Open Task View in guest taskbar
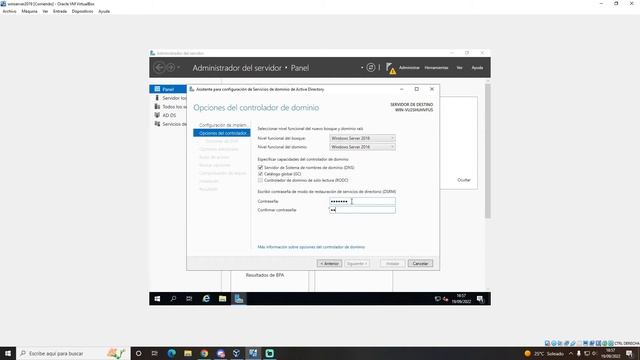This screenshot has width=640, height=360. [x=189, y=299]
